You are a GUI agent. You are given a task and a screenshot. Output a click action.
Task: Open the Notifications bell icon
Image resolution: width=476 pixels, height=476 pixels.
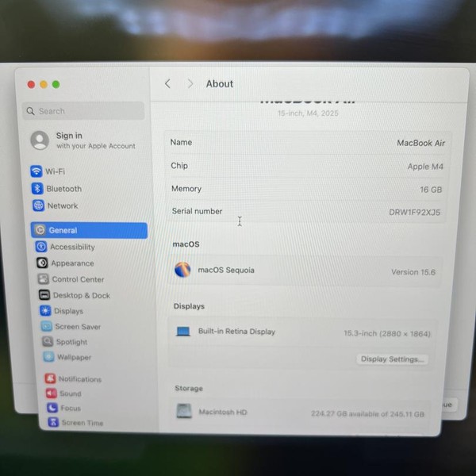pos(50,378)
